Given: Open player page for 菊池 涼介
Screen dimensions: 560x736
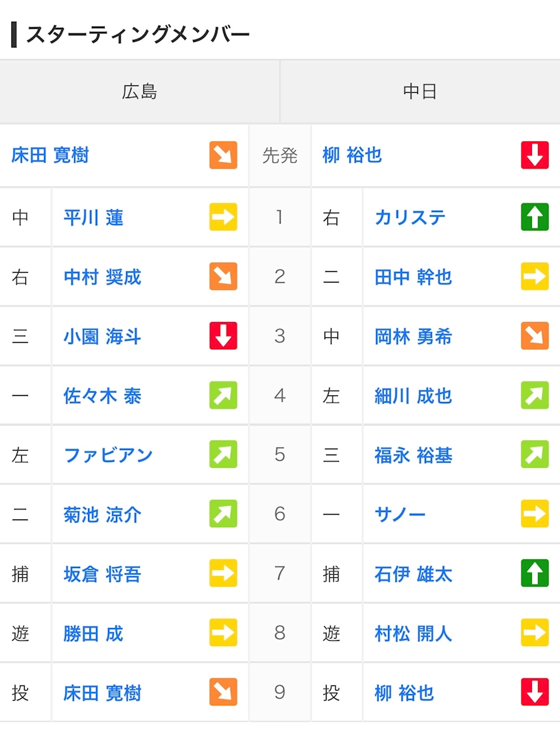Looking at the screenshot, I should (x=102, y=514).
